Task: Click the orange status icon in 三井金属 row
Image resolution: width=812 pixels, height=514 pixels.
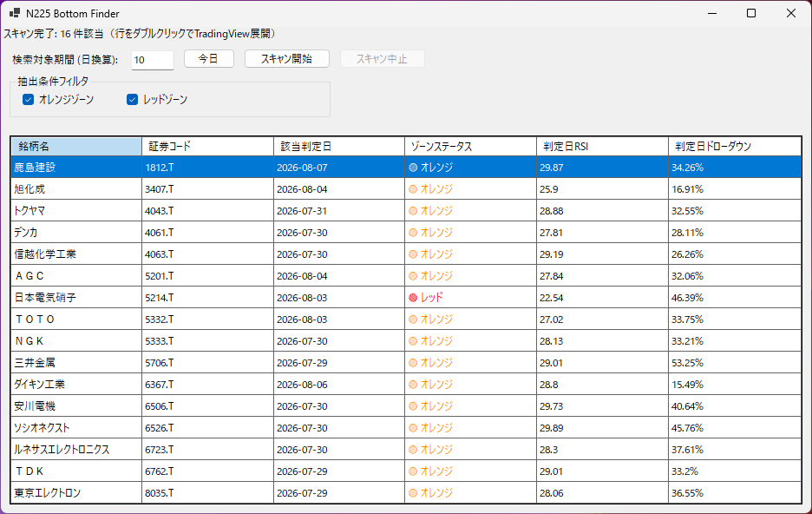Action: coord(413,363)
